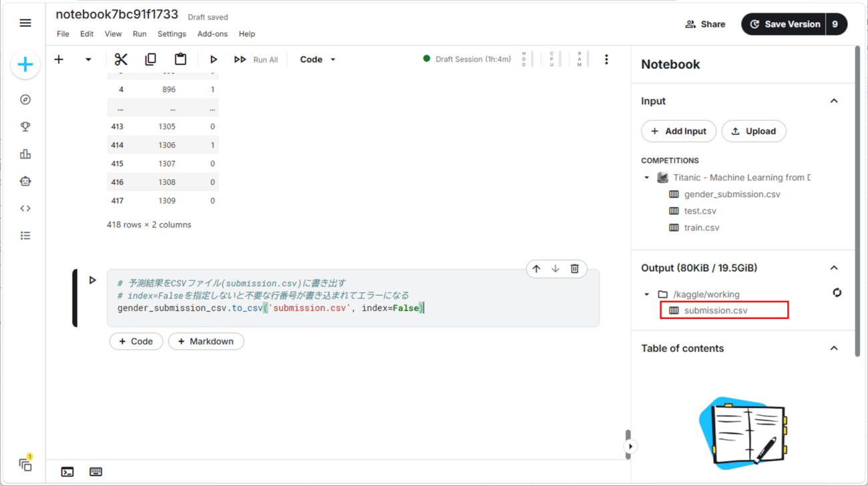Open the console icon at bottom

pyautogui.click(x=67, y=472)
